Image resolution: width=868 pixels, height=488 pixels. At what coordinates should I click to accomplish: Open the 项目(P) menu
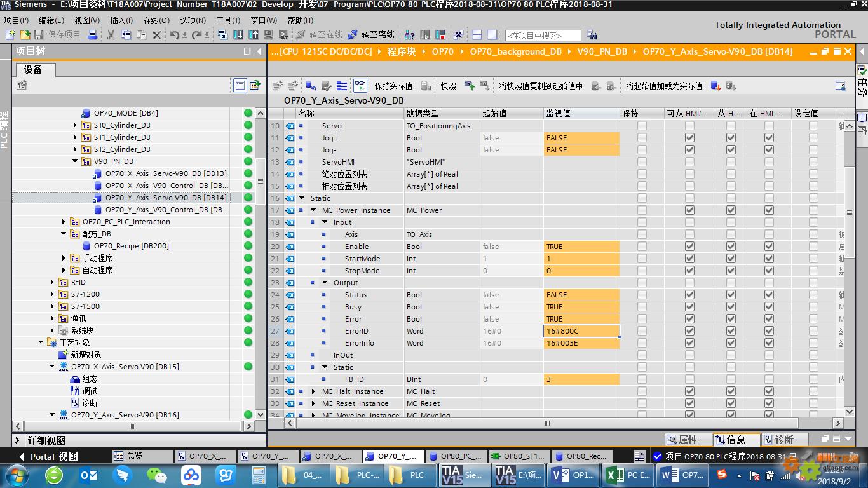pos(16,20)
